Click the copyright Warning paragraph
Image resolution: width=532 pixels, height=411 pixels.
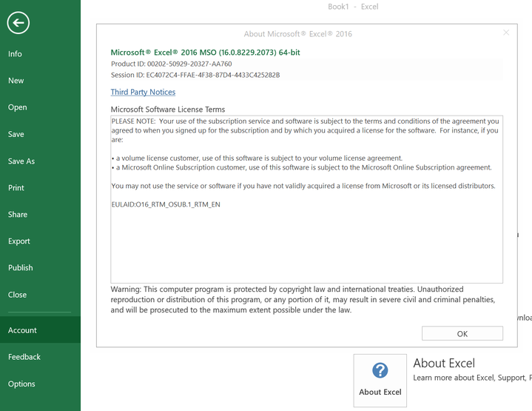pos(303,300)
